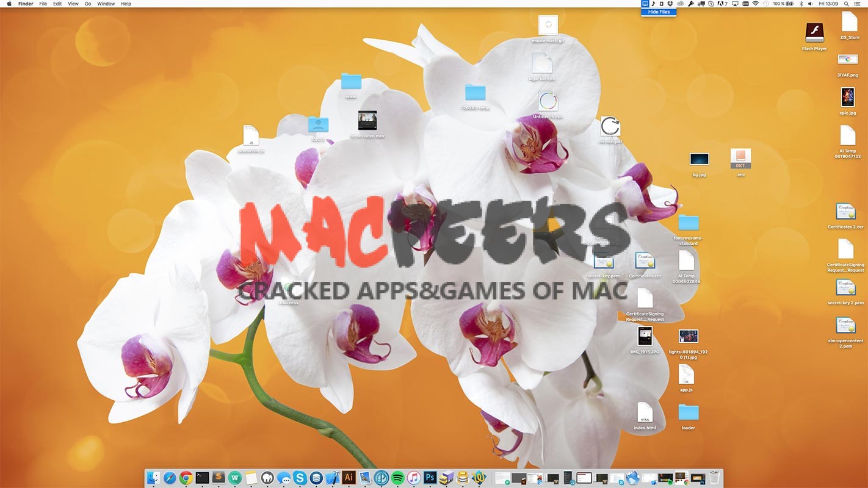Open Transmit truck icon in the Dock
Screen dimensions: 868x488
pyautogui.click(x=446, y=478)
